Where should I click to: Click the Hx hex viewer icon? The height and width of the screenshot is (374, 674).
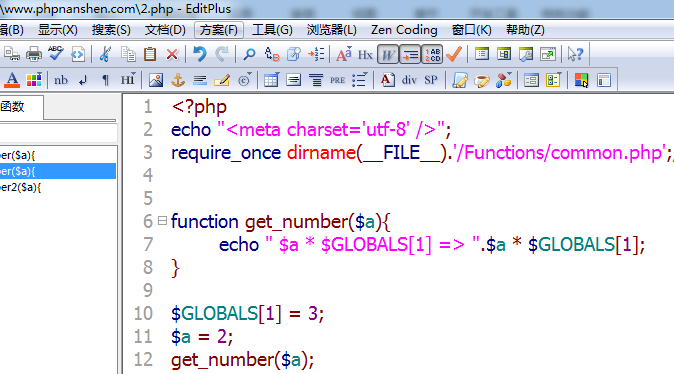[365, 55]
